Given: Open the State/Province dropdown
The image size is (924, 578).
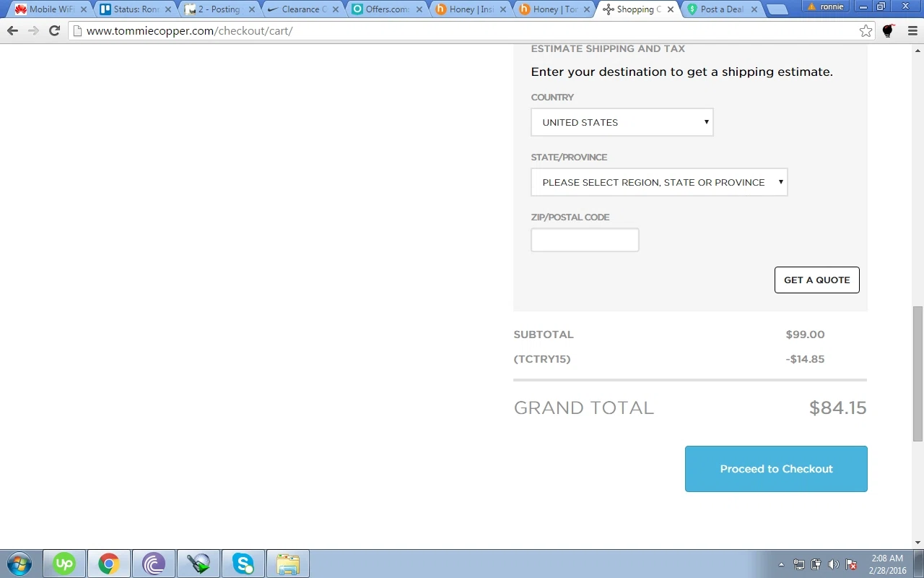Looking at the screenshot, I should point(659,182).
